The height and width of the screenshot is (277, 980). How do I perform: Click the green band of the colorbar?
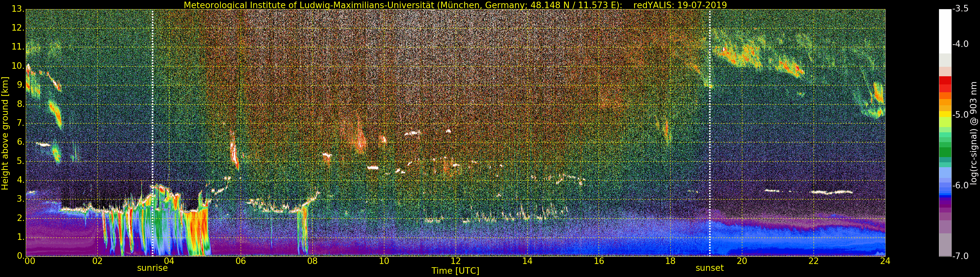(945, 152)
